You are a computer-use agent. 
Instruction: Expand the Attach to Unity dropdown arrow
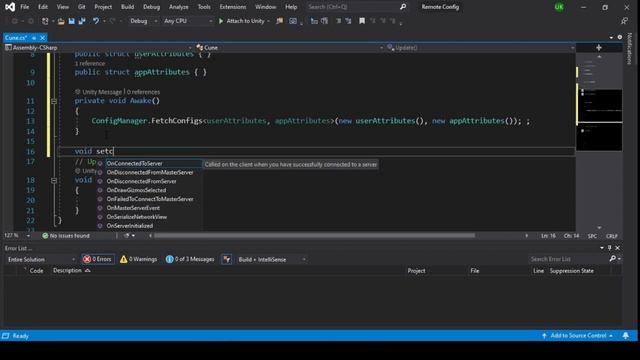coord(268,21)
